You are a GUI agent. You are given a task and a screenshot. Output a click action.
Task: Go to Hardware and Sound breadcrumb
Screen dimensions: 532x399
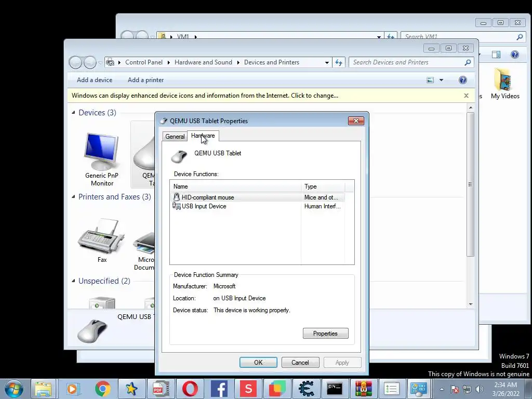click(x=203, y=62)
